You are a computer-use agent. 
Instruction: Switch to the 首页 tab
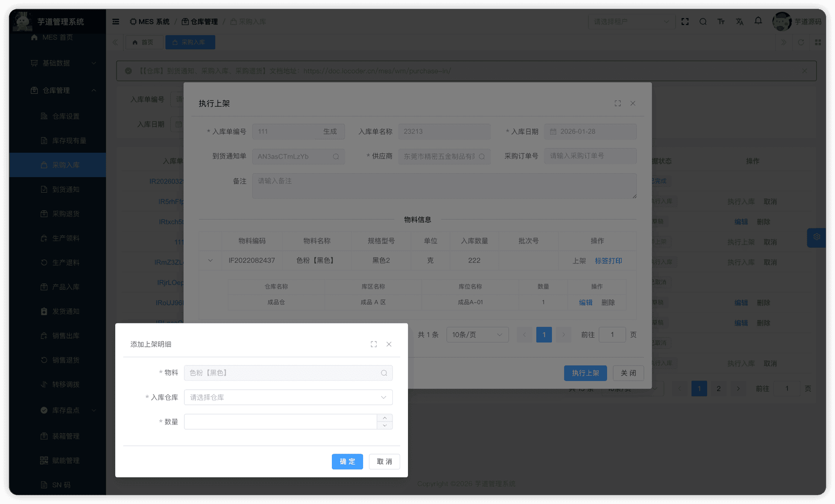click(143, 42)
